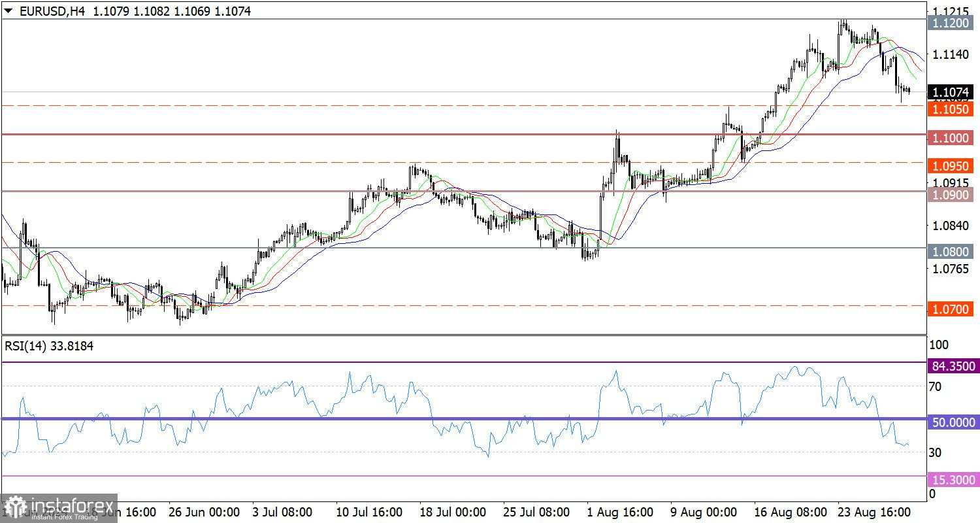Image resolution: width=980 pixels, height=523 pixels.
Task: Click the 1.0915 price axis value
Action: [x=951, y=182]
